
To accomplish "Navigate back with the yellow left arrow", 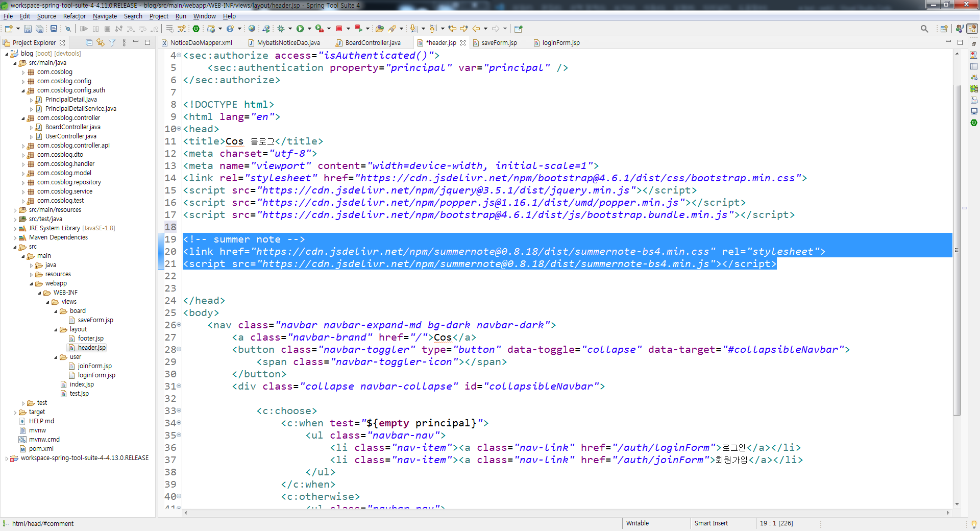I will tap(476, 29).
